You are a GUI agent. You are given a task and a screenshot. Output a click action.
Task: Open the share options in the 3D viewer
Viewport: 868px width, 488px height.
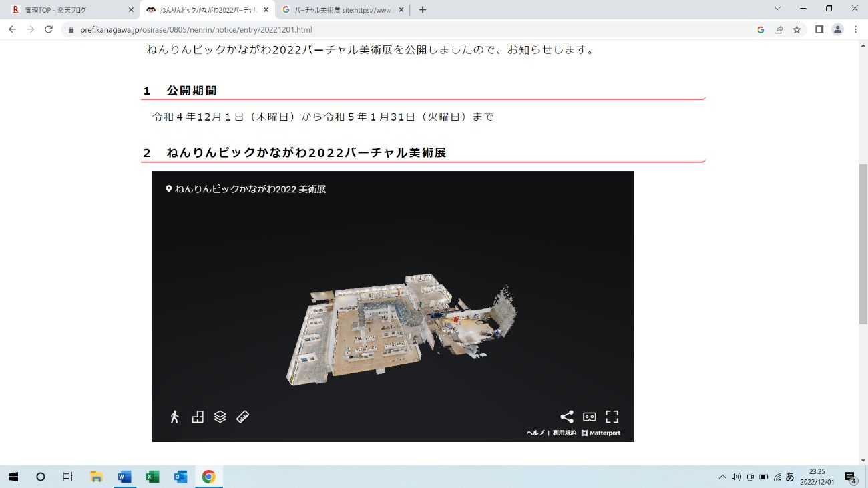click(x=566, y=417)
